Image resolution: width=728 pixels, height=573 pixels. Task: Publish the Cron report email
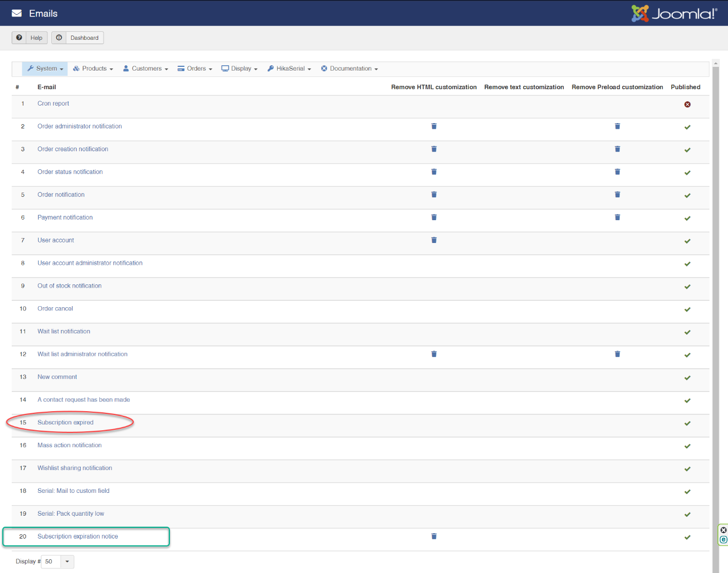coord(687,105)
